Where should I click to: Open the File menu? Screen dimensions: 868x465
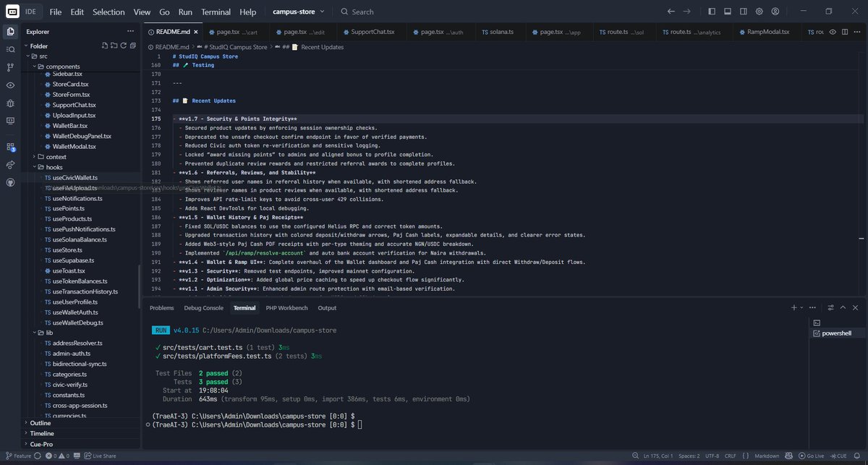pyautogui.click(x=55, y=12)
